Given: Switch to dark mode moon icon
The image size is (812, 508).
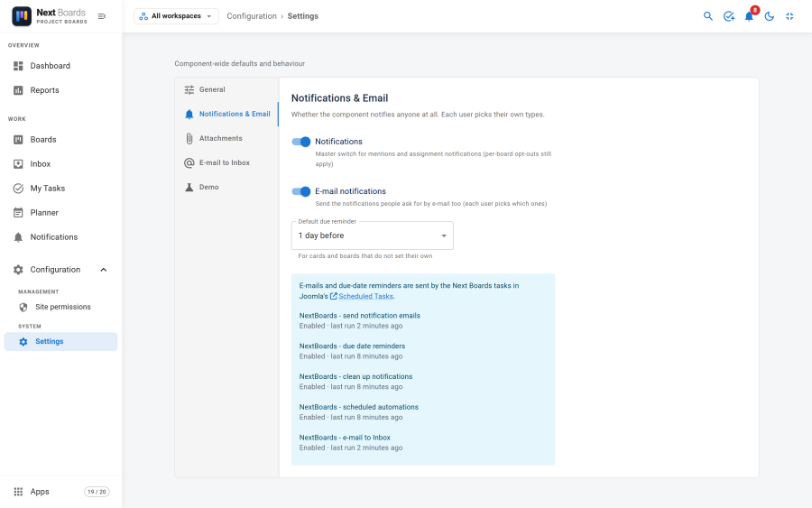Looking at the screenshot, I should pos(769,16).
